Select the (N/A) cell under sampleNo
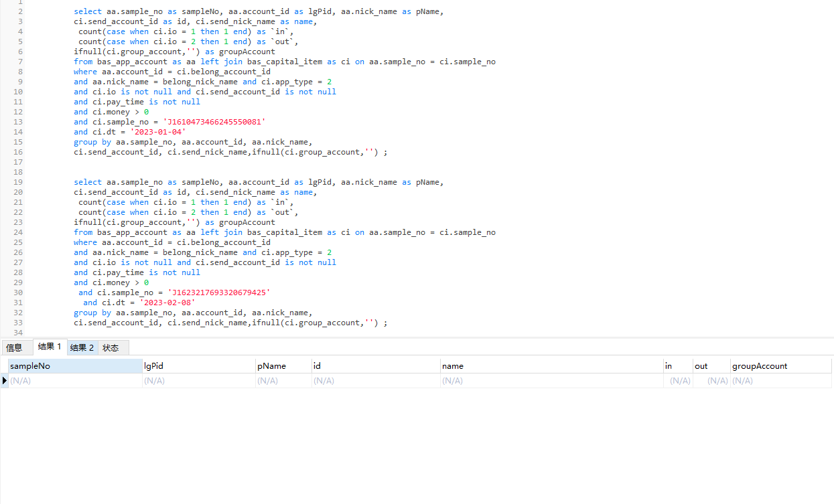Viewport: 834px width, 504px height. tap(74, 381)
